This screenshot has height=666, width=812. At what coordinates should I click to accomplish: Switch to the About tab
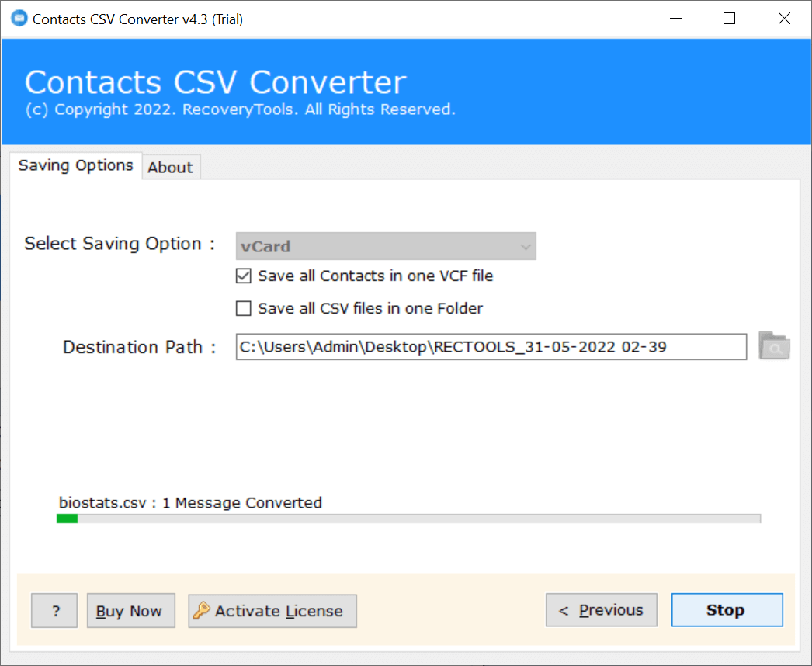[171, 167]
